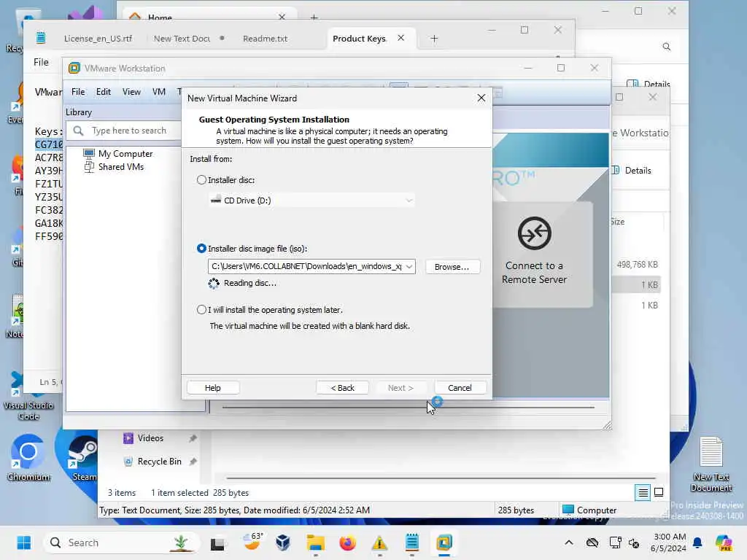Click the search icon in File Explorer

point(667,47)
